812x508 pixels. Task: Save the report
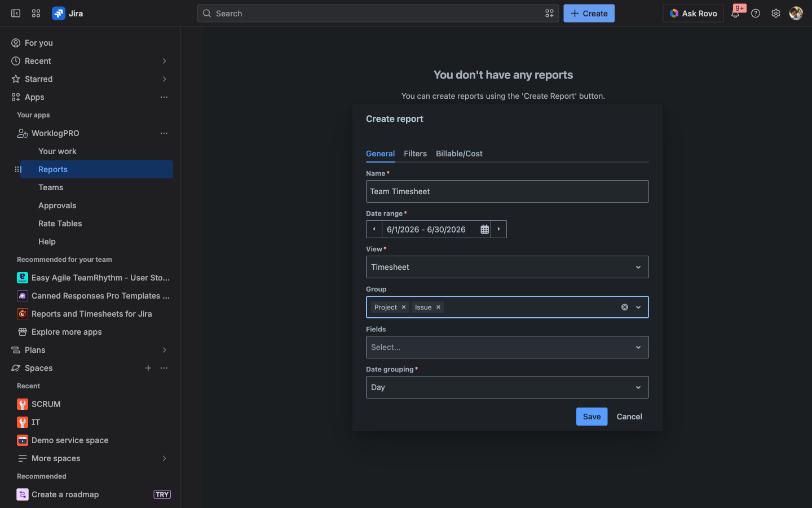click(592, 417)
